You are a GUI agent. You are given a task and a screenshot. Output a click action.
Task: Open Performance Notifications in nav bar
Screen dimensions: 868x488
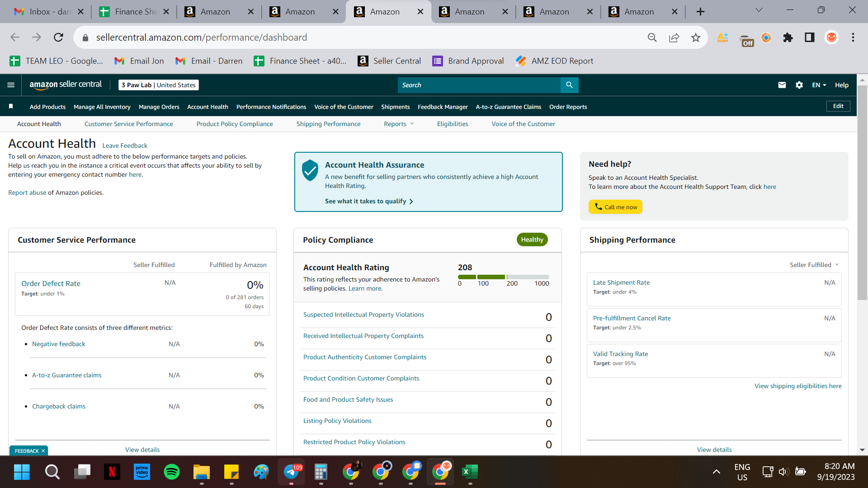[x=271, y=107]
